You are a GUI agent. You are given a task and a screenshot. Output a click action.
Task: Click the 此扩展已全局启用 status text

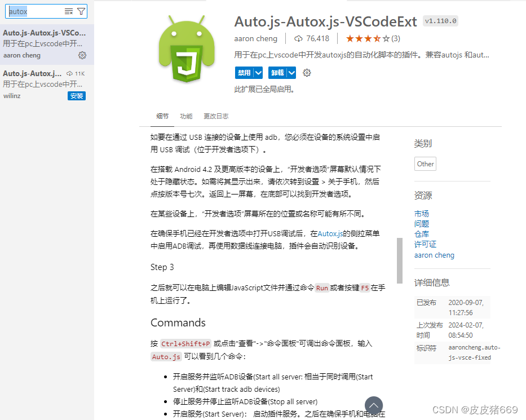(x=264, y=89)
